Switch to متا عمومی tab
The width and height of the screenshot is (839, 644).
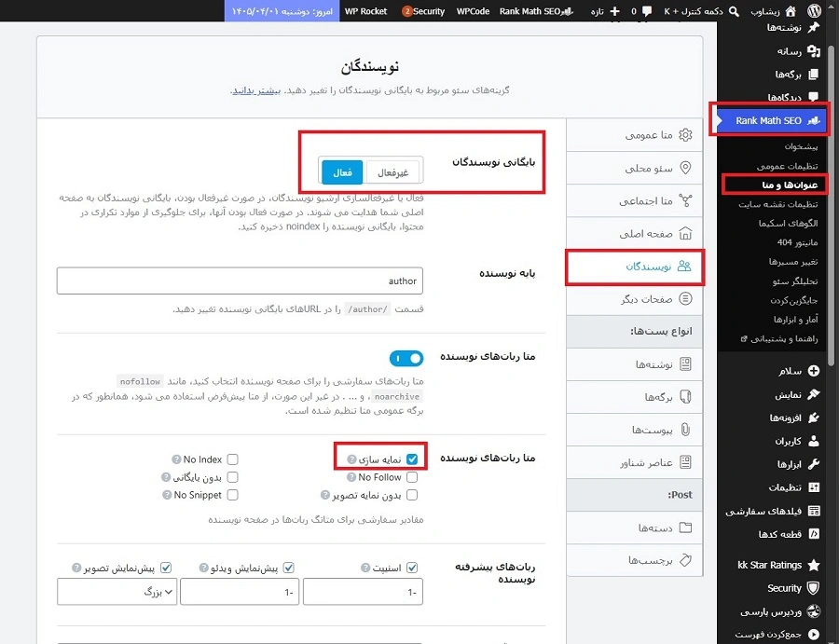(x=634, y=135)
